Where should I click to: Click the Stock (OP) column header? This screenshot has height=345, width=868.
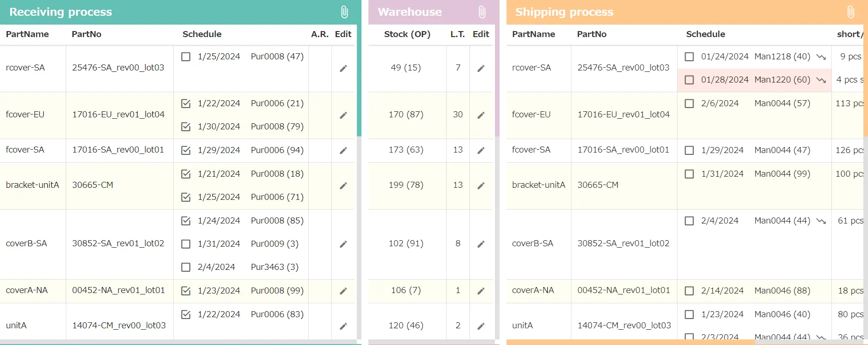click(x=407, y=34)
